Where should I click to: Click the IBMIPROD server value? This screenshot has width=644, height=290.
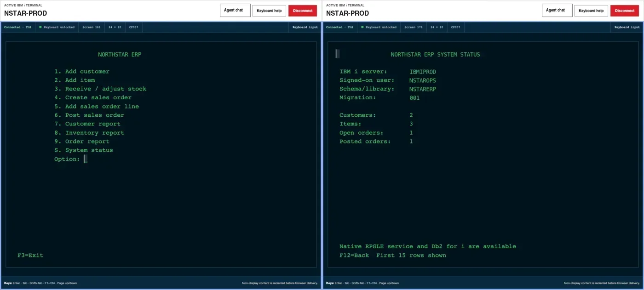(423, 72)
